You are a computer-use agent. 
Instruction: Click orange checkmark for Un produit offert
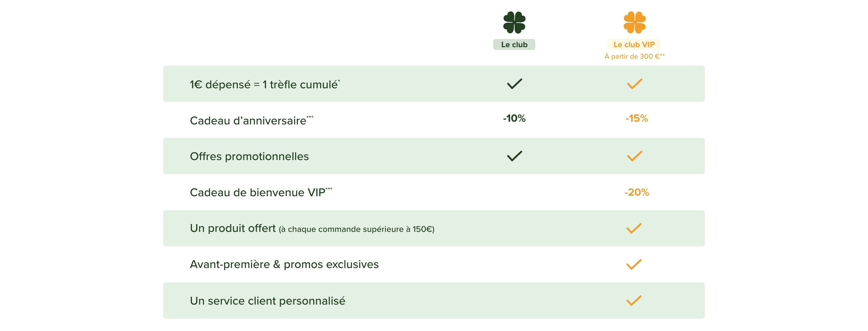click(634, 228)
